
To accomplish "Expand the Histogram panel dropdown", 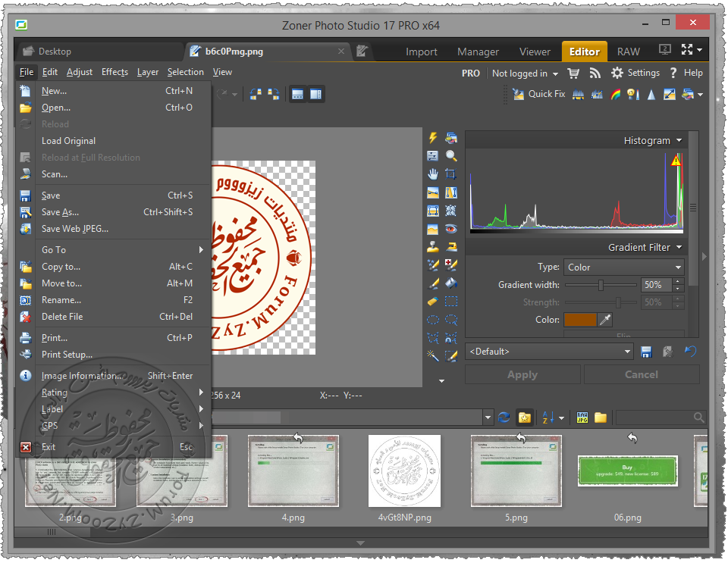I will 679,140.
